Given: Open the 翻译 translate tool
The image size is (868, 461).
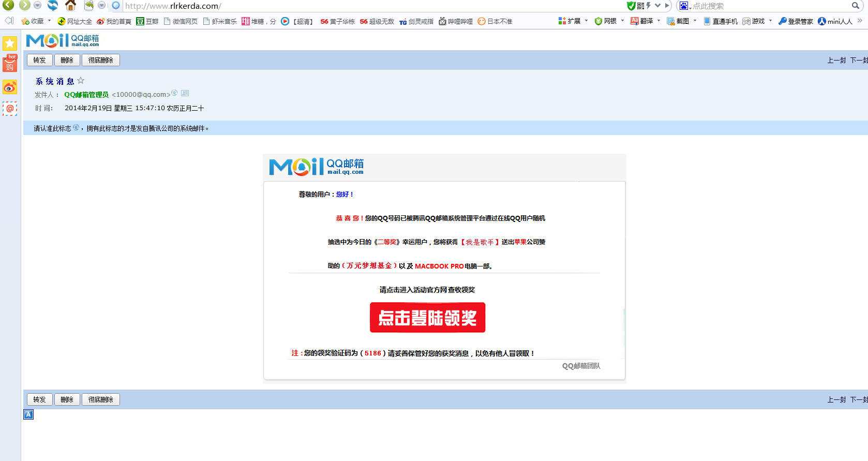Looking at the screenshot, I should [641, 21].
